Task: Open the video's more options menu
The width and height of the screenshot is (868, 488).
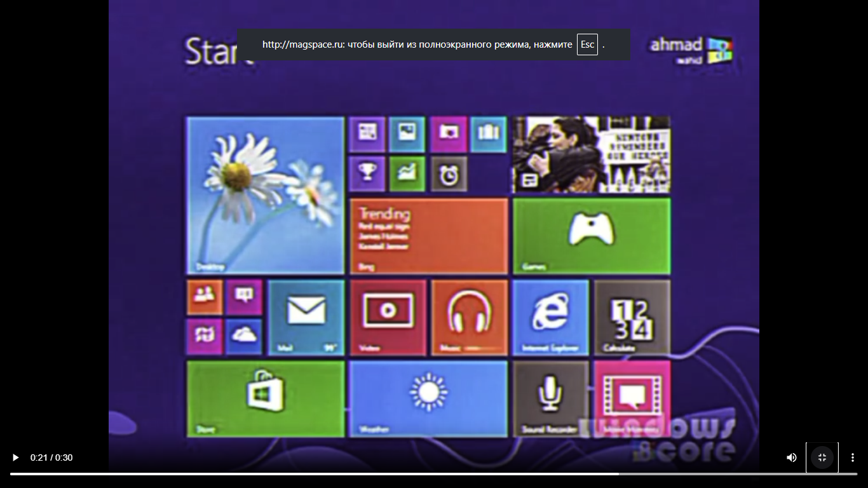Action: [x=853, y=457]
